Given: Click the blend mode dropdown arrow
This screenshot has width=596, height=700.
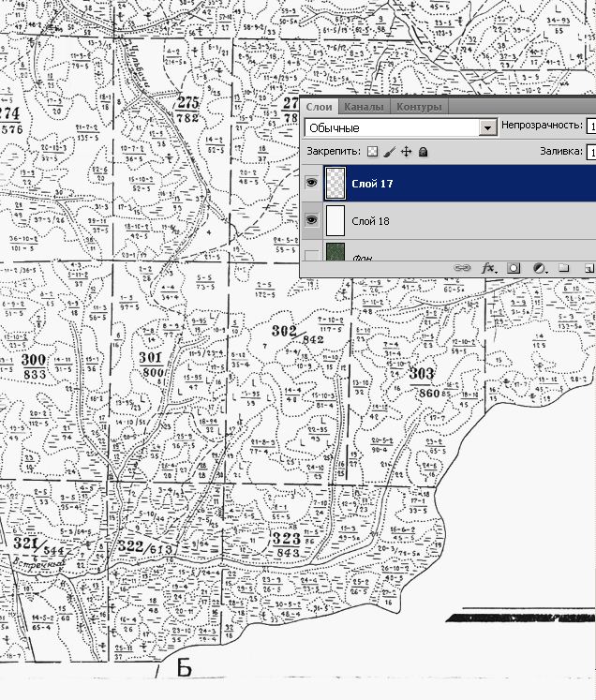Looking at the screenshot, I should tap(487, 127).
